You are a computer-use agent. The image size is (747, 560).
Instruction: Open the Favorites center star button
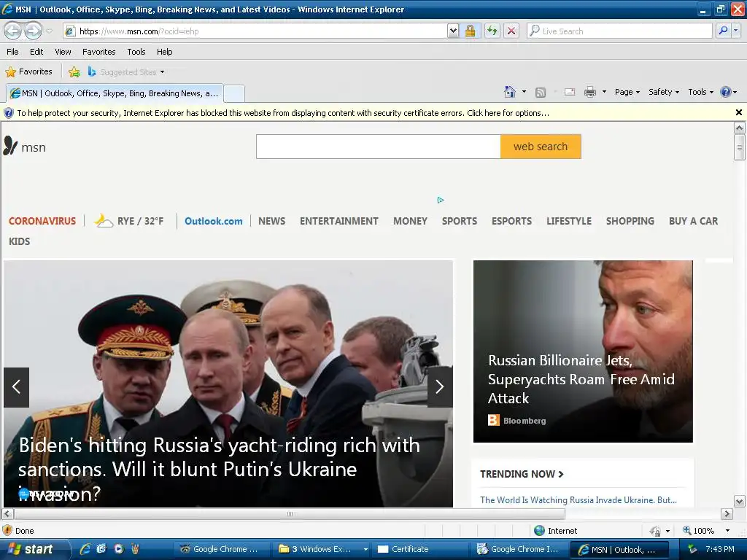28,72
